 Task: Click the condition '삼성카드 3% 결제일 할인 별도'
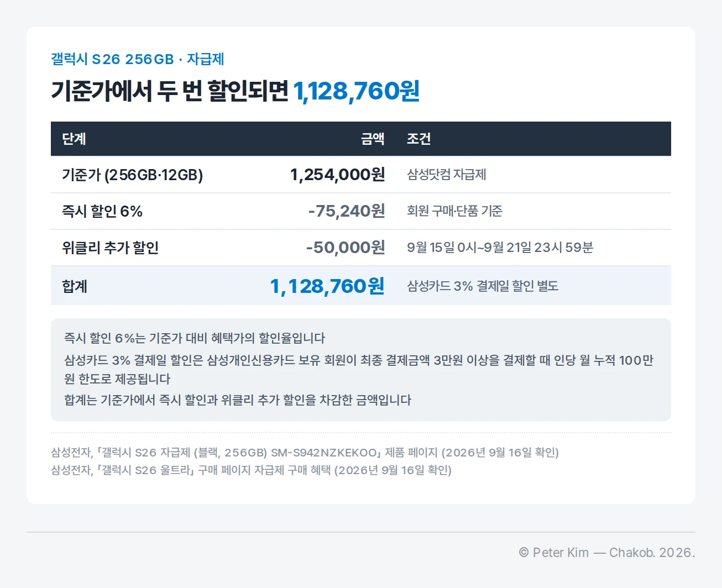(483, 286)
